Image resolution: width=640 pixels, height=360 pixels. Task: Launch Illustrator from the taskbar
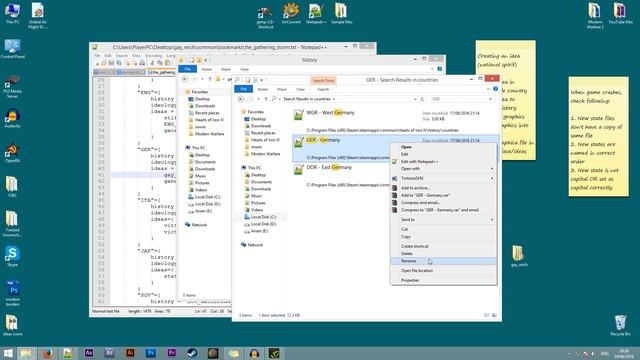(x=130, y=353)
